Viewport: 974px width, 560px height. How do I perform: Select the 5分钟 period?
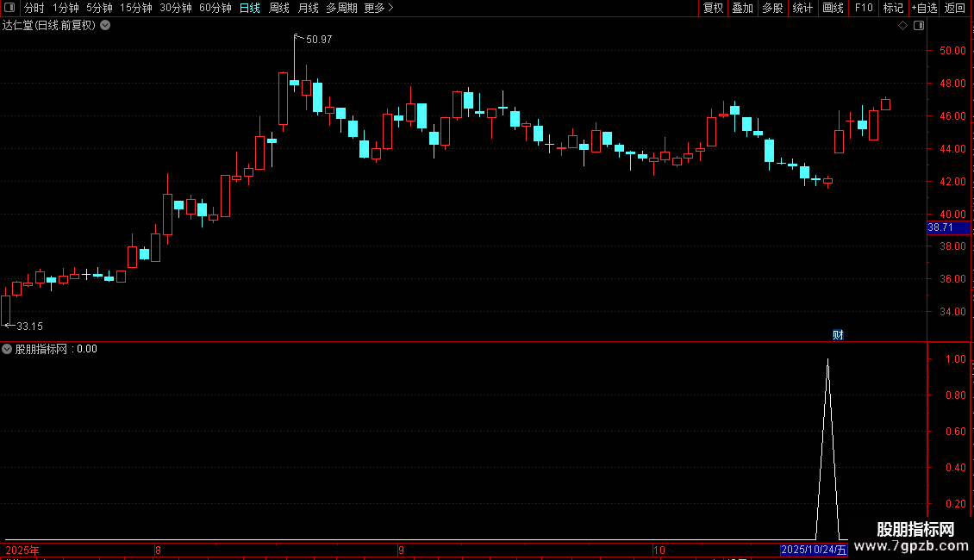click(x=99, y=8)
